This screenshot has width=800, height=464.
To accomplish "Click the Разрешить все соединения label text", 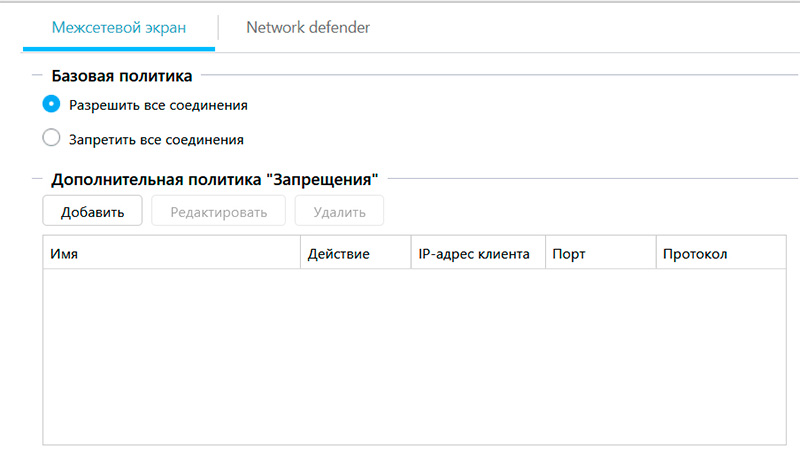I will (x=158, y=104).
